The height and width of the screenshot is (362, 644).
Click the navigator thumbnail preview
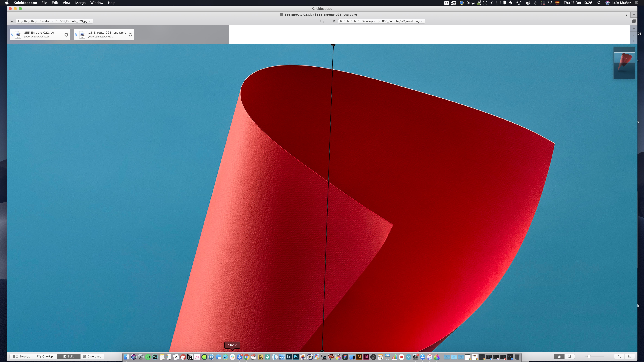[624, 63]
